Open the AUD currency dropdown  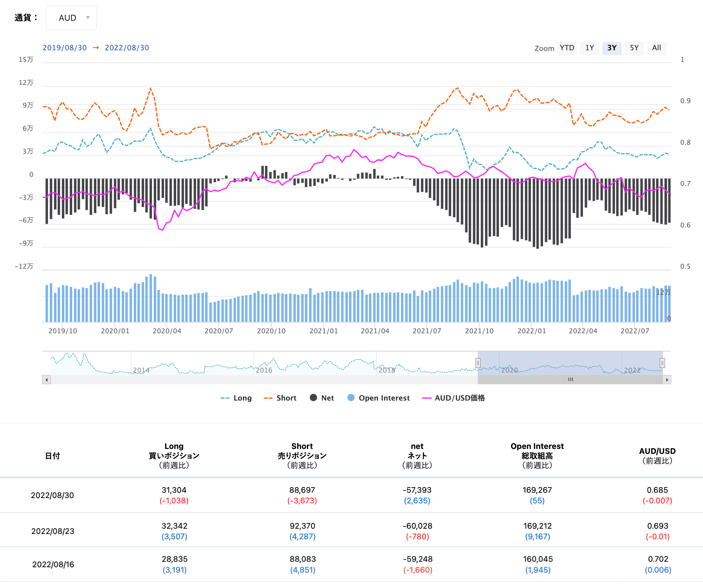(x=71, y=18)
